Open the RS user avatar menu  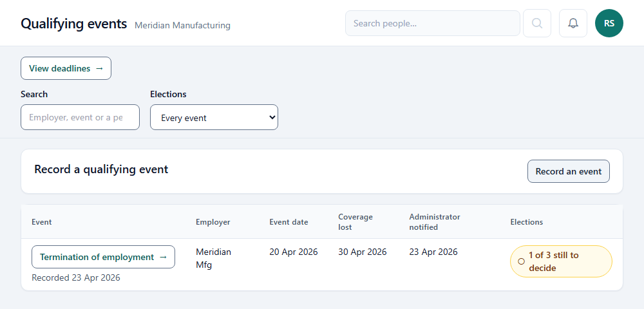point(609,23)
